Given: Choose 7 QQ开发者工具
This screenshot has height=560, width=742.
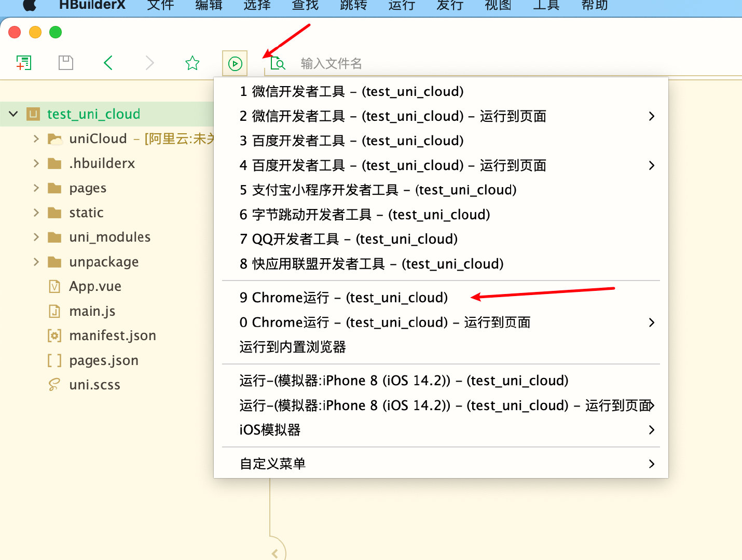Looking at the screenshot, I should coord(441,239).
